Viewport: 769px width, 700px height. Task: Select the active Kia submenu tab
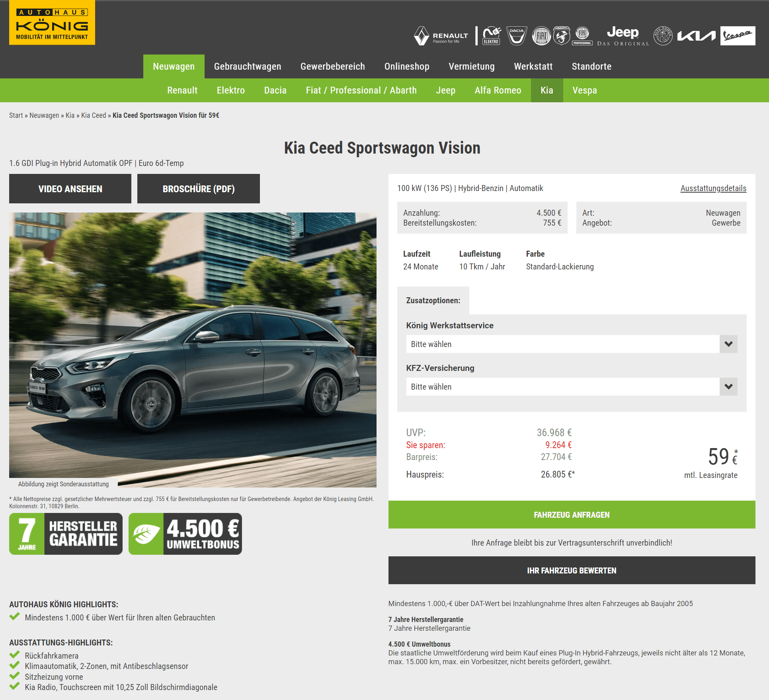547,90
